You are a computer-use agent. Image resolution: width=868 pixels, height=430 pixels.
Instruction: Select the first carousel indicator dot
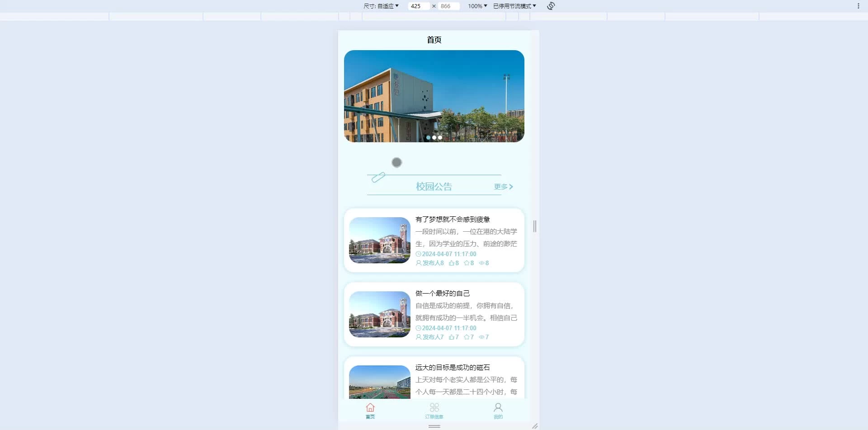click(428, 137)
